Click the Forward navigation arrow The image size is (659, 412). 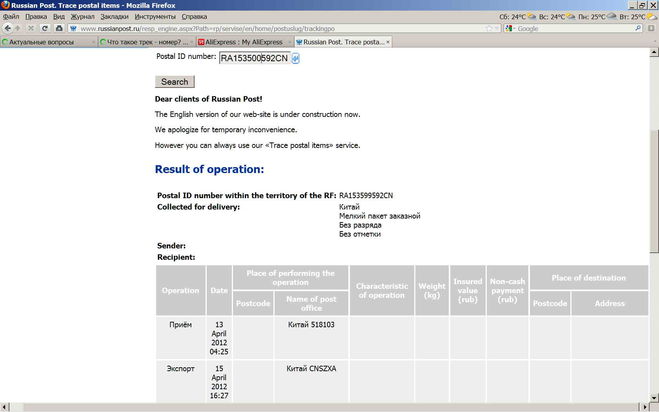click(18, 28)
